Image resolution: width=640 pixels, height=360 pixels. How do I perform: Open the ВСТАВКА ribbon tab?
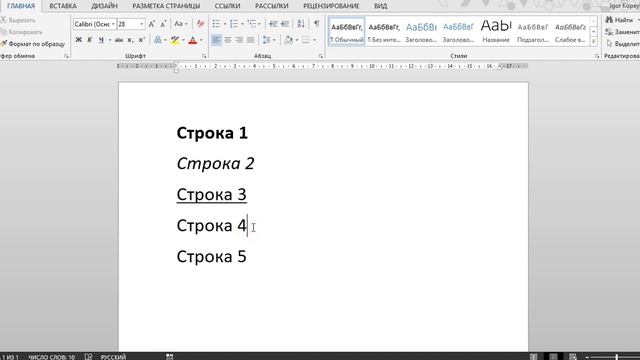pyautogui.click(x=63, y=6)
